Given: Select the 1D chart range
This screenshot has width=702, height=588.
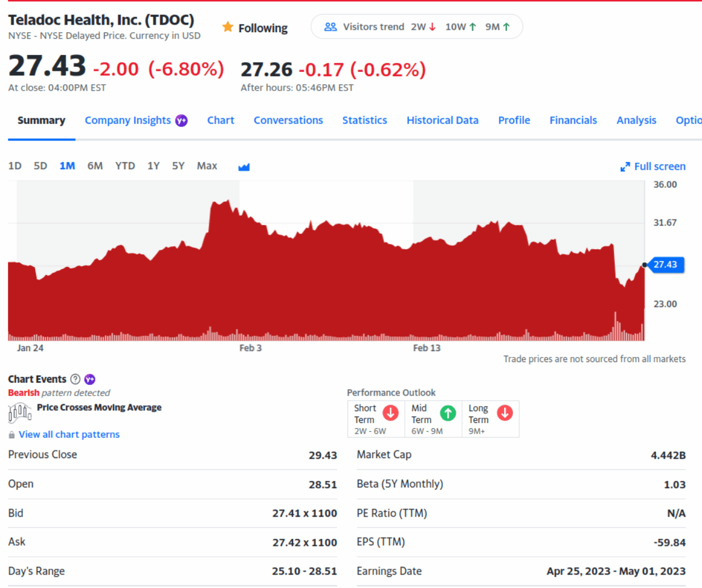Looking at the screenshot, I should pyautogui.click(x=15, y=166).
